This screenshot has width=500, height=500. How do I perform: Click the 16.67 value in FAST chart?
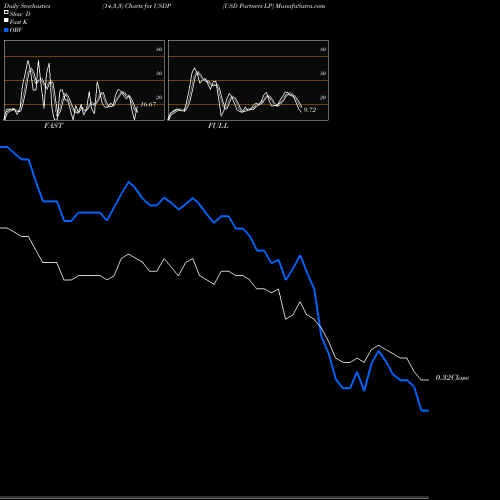pos(148,105)
